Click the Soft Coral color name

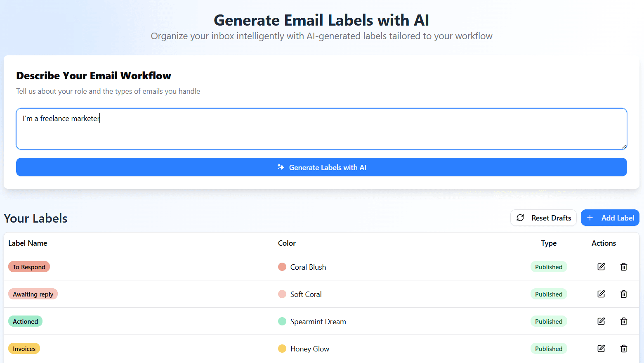(306, 294)
